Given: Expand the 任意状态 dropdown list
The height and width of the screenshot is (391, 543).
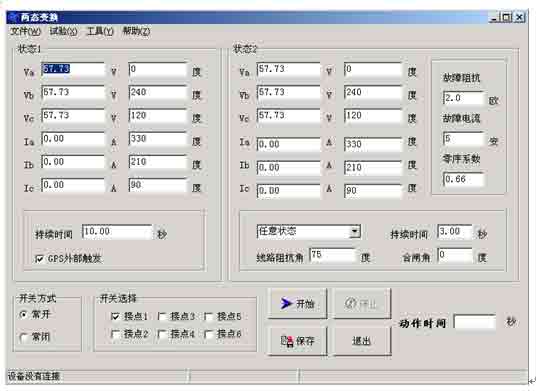Looking at the screenshot, I should (x=355, y=231).
